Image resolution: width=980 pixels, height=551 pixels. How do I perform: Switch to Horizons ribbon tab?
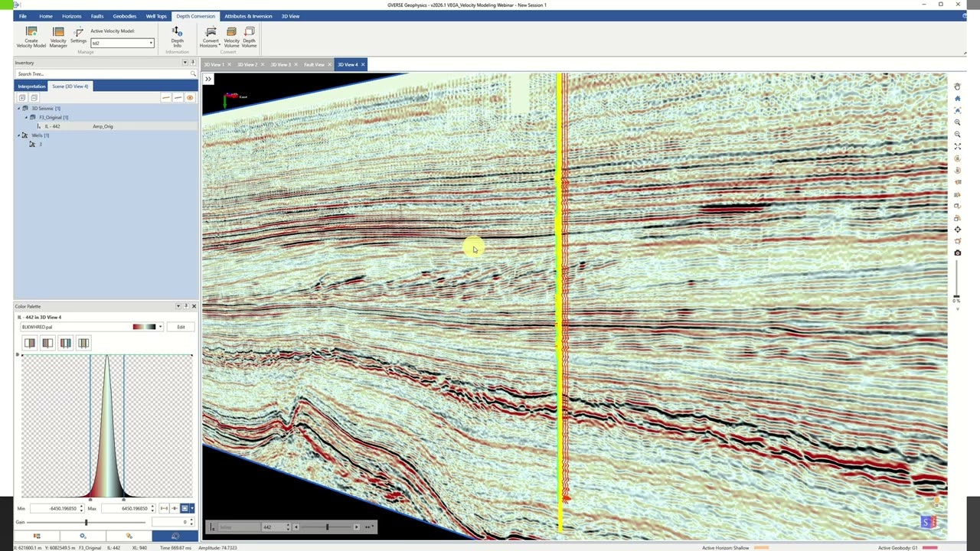(72, 16)
